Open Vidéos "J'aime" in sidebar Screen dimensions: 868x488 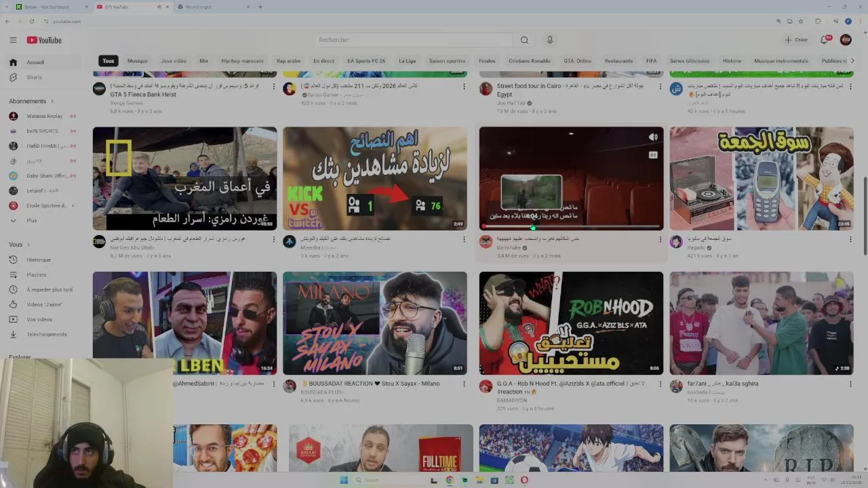(x=44, y=304)
